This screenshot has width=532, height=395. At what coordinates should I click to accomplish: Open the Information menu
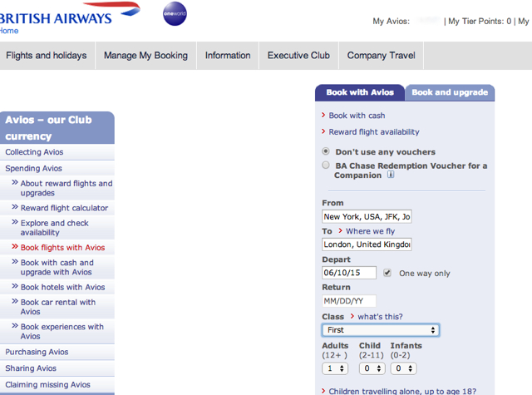228,56
